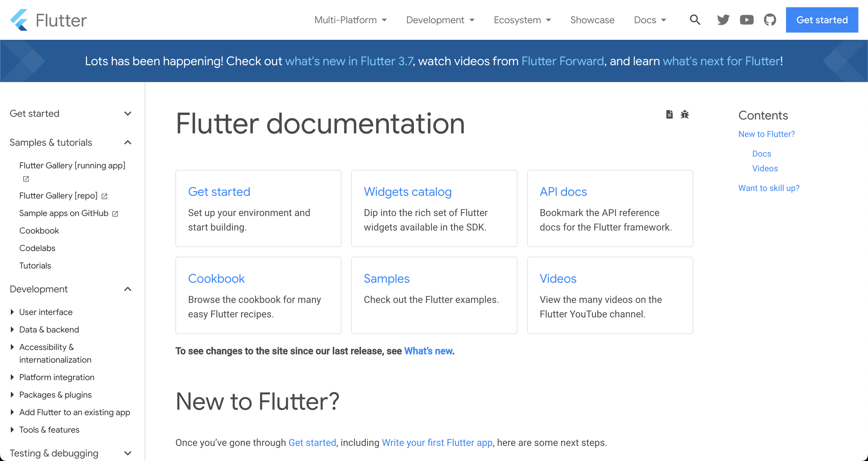Open the GitHub icon link
The image size is (868, 461).
[770, 20]
